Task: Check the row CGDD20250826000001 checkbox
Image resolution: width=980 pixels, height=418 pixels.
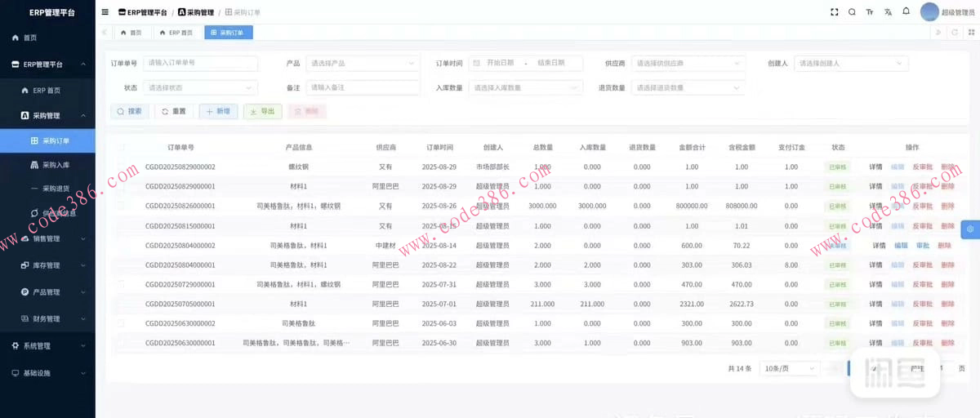Action: [x=121, y=206]
